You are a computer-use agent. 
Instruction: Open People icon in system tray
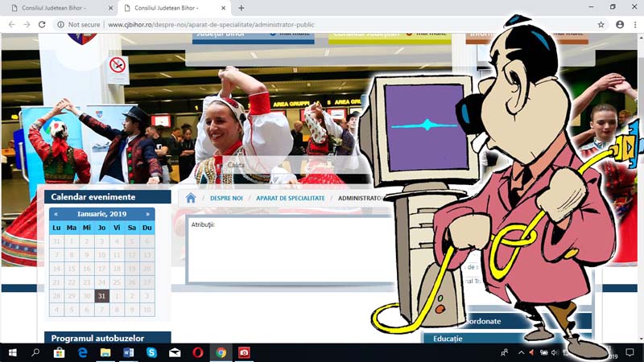click(x=505, y=352)
